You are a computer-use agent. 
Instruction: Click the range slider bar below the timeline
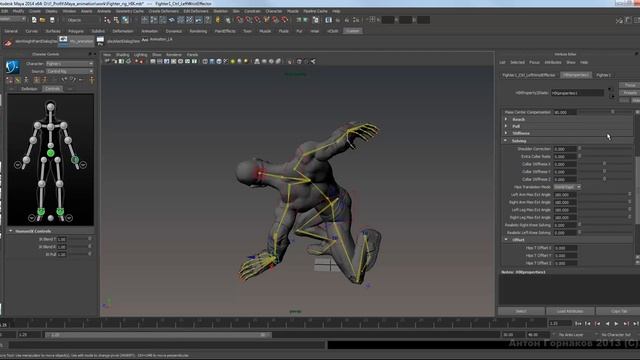(x=157, y=335)
